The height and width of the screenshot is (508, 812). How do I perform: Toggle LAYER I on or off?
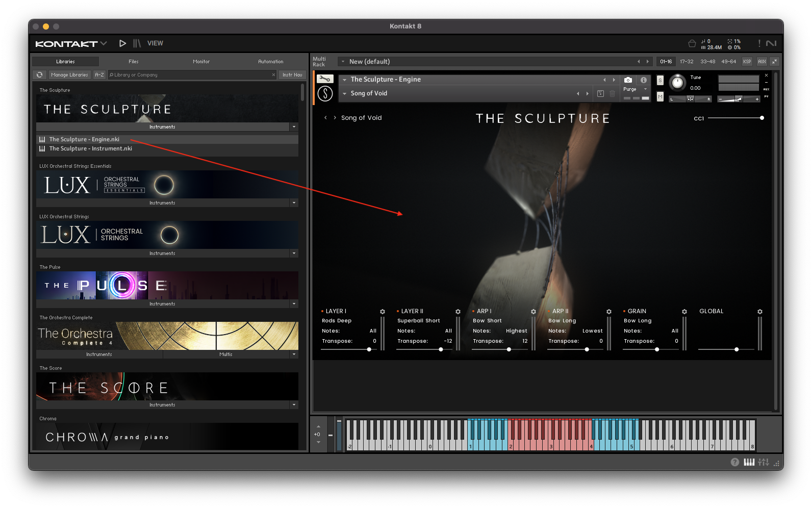[322, 311]
